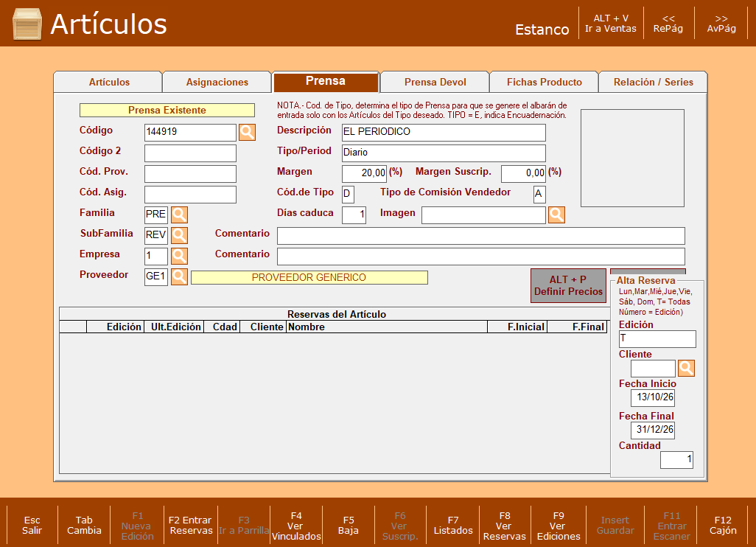Click the F5 Baja button

pyautogui.click(x=348, y=526)
